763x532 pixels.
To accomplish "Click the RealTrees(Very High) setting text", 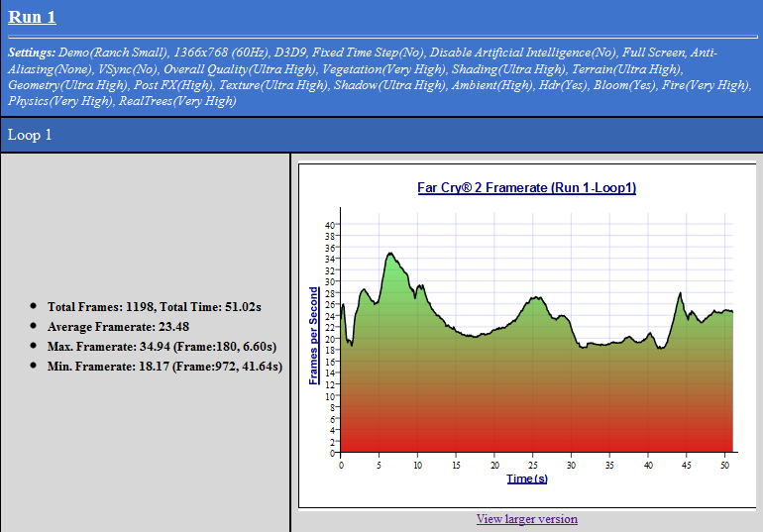I will pyautogui.click(x=177, y=101).
